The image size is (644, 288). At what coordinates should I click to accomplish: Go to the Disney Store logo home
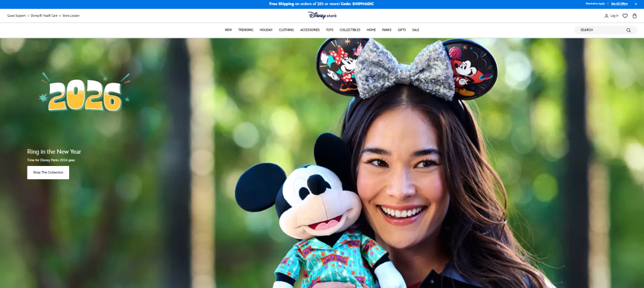322,16
